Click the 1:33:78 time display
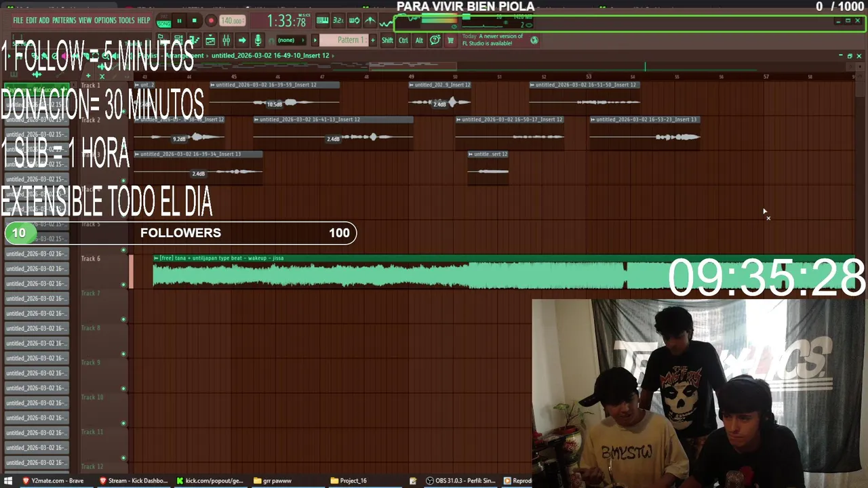868x488 pixels. [x=286, y=22]
